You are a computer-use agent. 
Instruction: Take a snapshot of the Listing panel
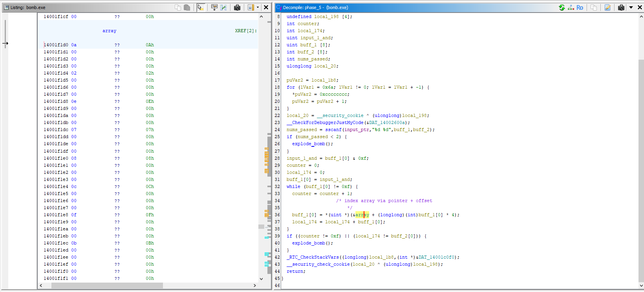pos(237,7)
